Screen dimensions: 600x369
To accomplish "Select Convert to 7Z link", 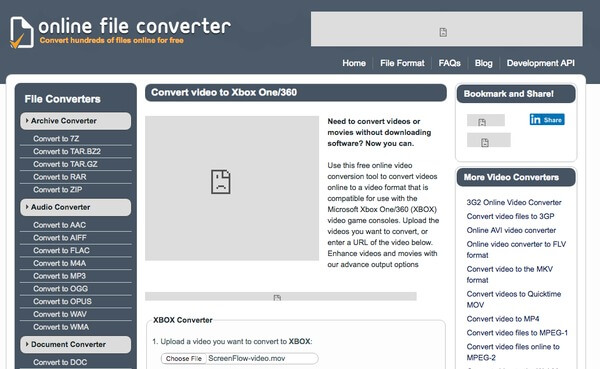I will [x=56, y=139].
